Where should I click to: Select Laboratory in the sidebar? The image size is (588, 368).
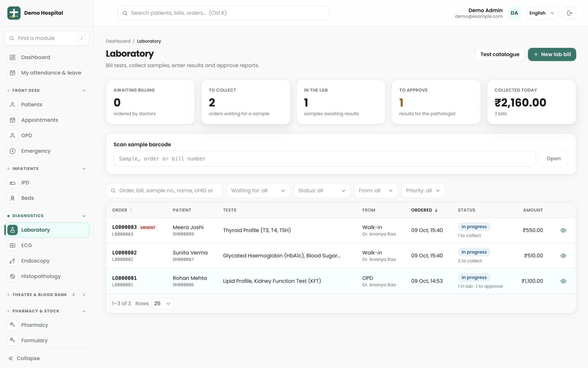pos(47,230)
